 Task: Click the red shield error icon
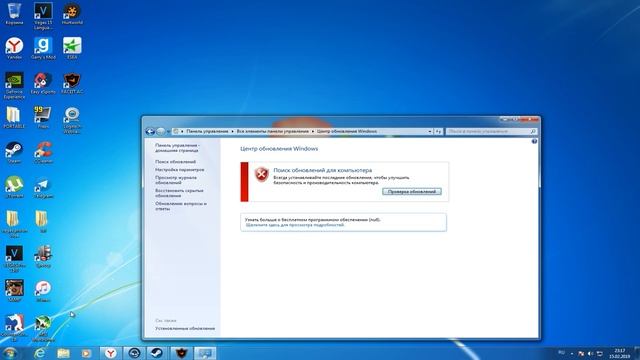pyautogui.click(x=261, y=174)
